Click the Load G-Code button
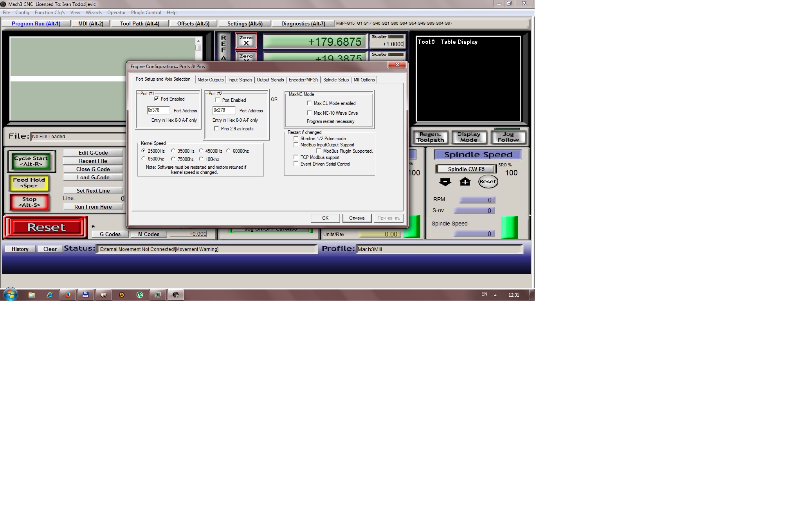 coord(93,177)
